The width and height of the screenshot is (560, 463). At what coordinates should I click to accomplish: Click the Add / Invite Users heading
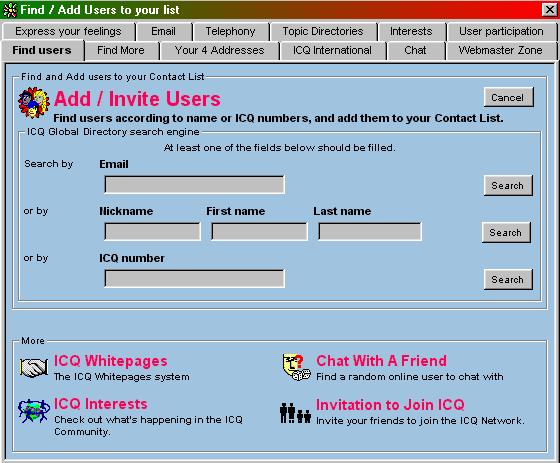pos(138,99)
